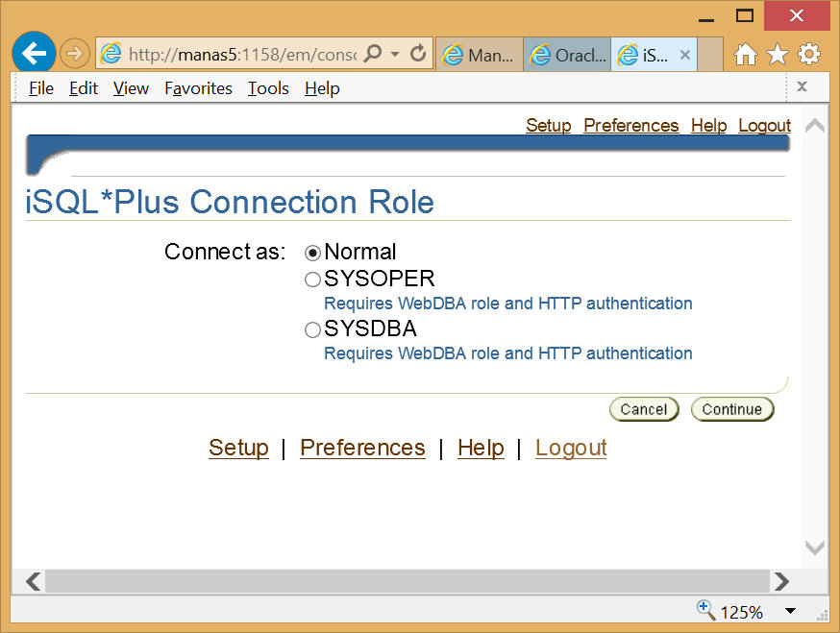Open the File menu
This screenshot has height=633, width=840.
point(41,87)
